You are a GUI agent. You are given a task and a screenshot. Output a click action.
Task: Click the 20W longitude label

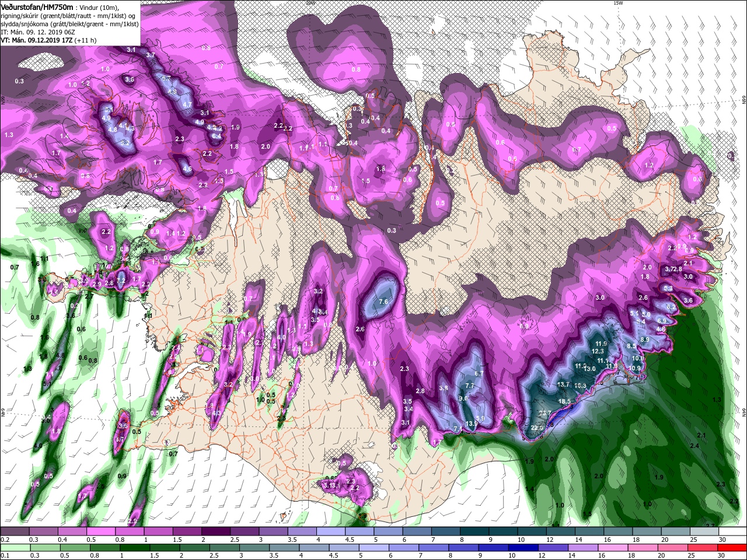310,3
